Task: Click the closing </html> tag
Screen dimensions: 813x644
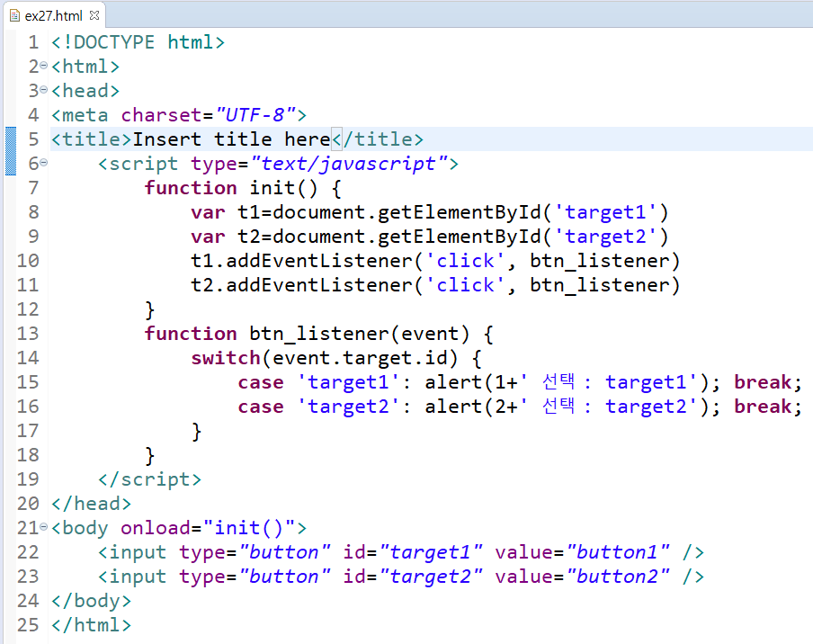Action: pyautogui.click(x=91, y=625)
